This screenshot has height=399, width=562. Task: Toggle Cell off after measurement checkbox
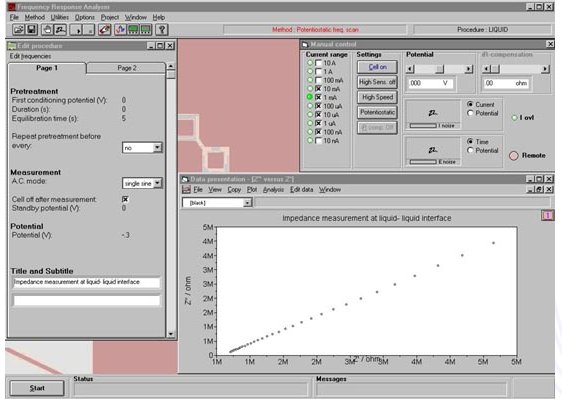125,199
